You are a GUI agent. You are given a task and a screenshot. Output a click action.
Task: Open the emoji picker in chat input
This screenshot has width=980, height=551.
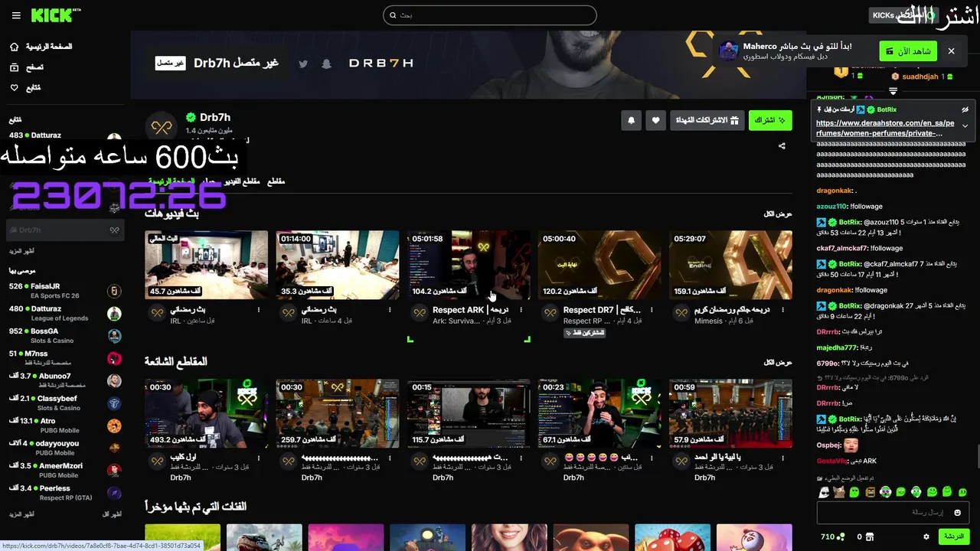coord(957,513)
